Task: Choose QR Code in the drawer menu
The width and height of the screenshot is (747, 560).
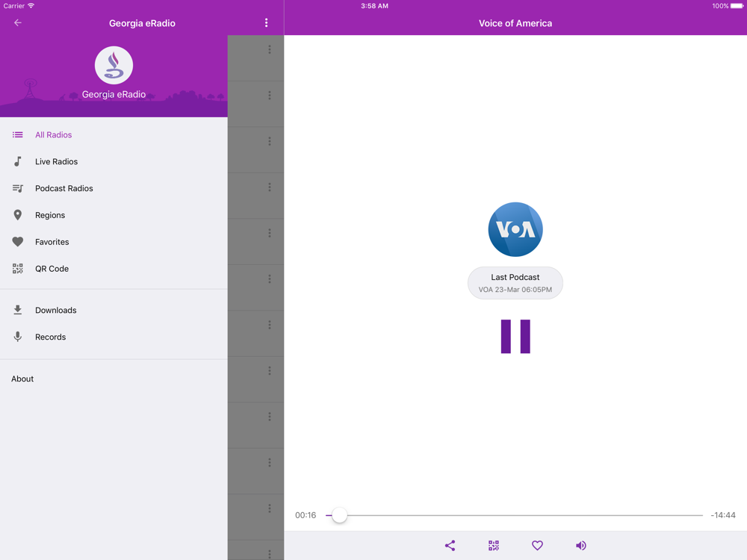Action: (114, 269)
